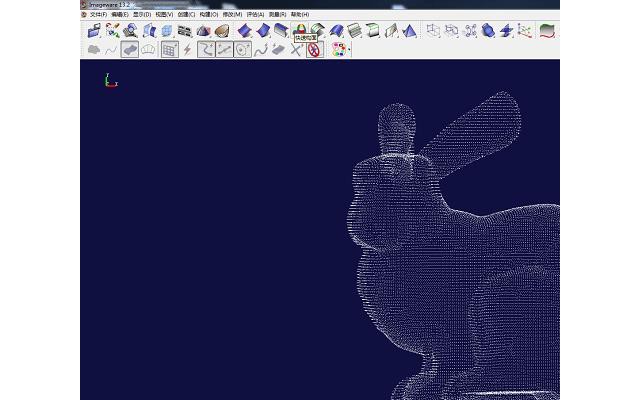Open the 视图(V) view menu

[164, 14]
